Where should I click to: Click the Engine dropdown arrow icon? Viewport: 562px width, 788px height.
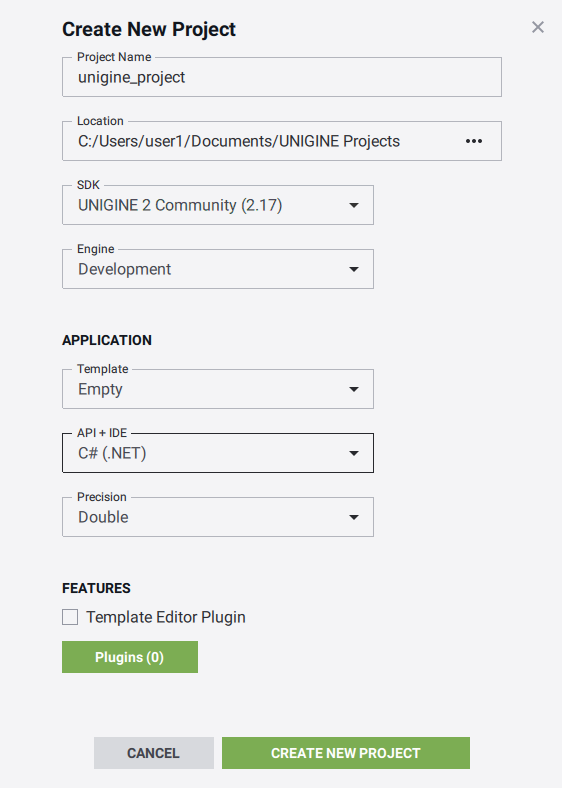coord(354,269)
